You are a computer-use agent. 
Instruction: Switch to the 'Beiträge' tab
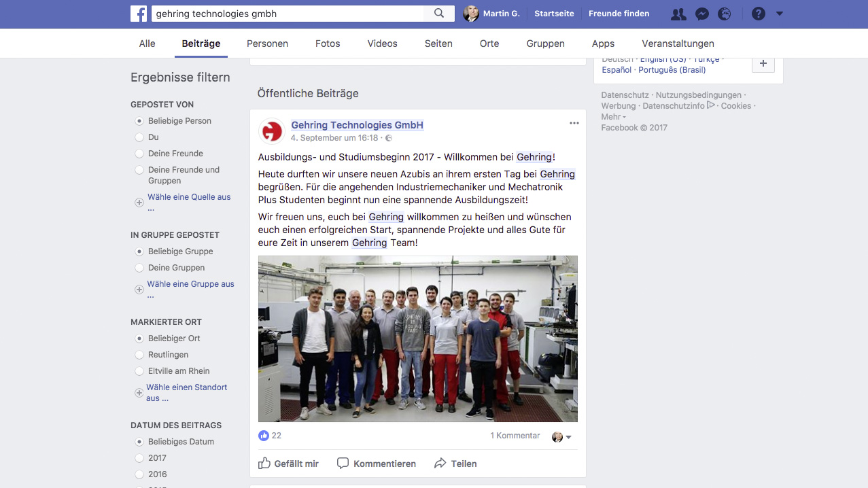[201, 43]
